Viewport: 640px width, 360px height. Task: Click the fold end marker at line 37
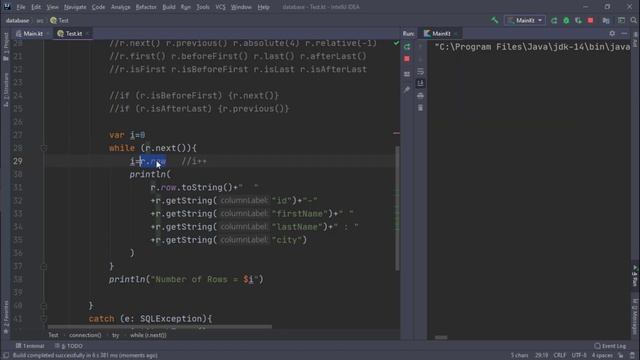click(44, 267)
